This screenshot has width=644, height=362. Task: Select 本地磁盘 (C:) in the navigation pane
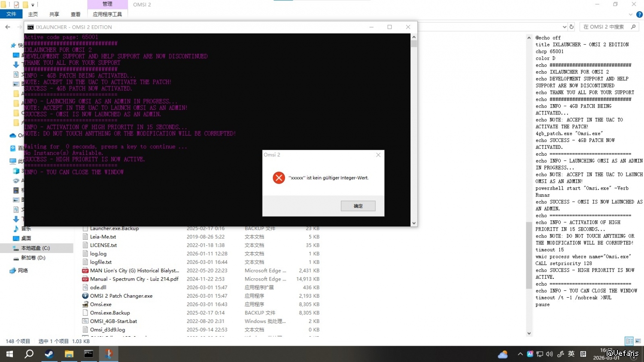point(36,248)
